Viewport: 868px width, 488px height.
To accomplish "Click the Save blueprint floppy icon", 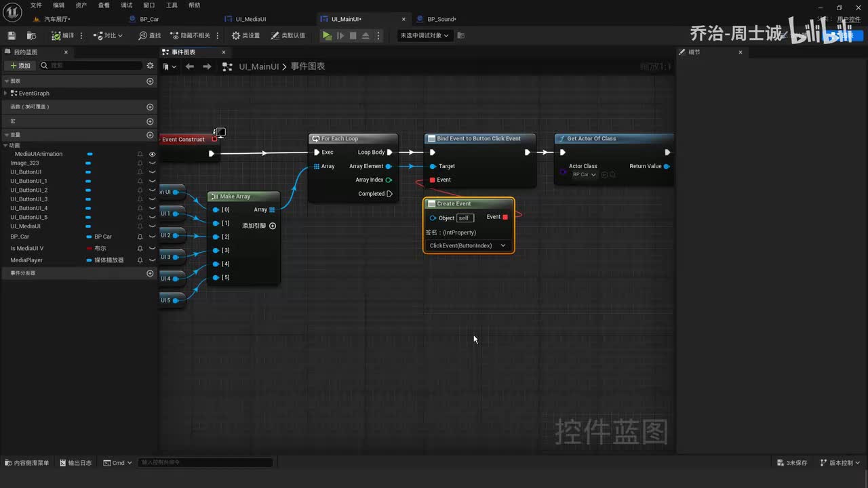I will click(12, 35).
